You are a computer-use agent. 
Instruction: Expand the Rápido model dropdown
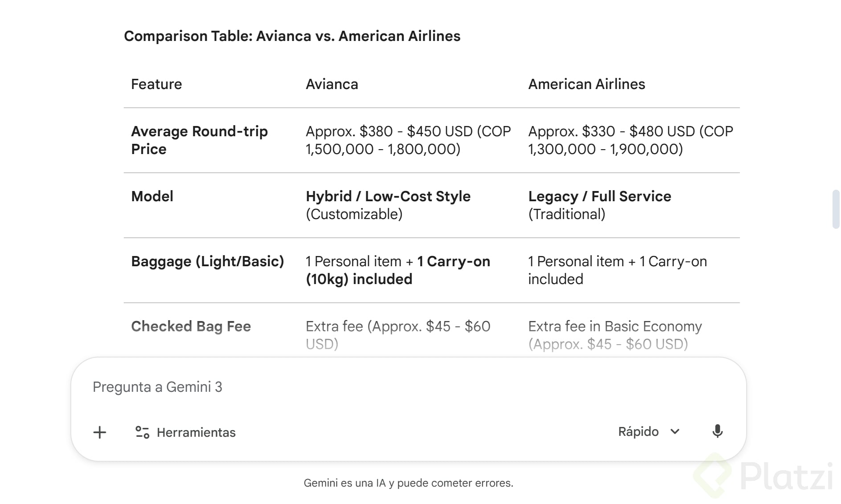(x=649, y=431)
